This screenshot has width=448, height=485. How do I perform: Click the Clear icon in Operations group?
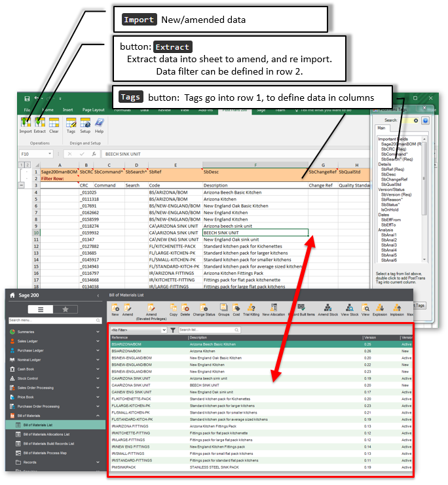(x=54, y=123)
